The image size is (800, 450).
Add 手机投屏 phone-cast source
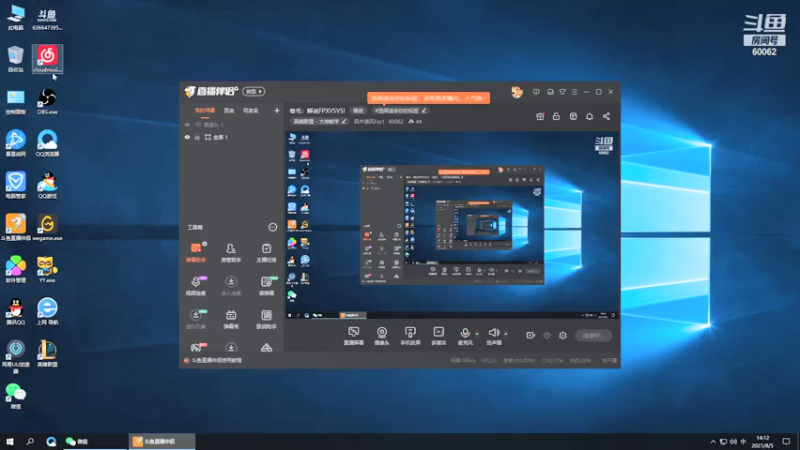[x=410, y=336]
